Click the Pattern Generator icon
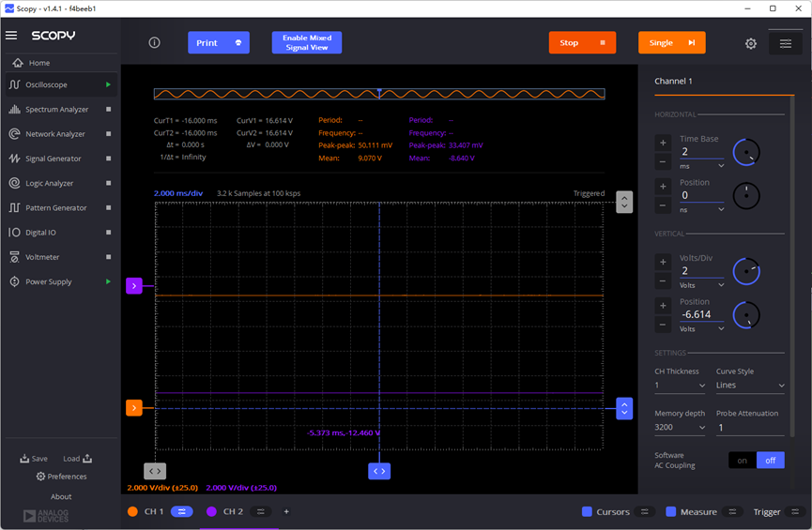 point(14,207)
